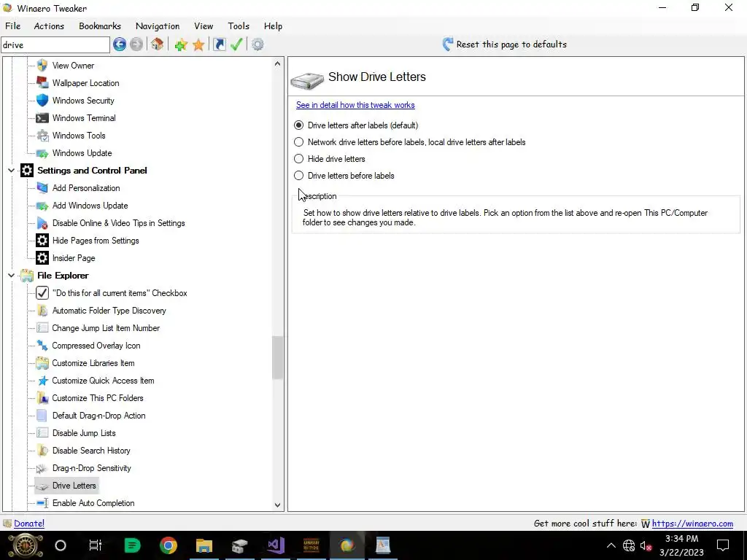Image resolution: width=747 pixels, height=560 pixels.
Task: Click the Cortana circle taskbar icon
Action: point(61,545)
